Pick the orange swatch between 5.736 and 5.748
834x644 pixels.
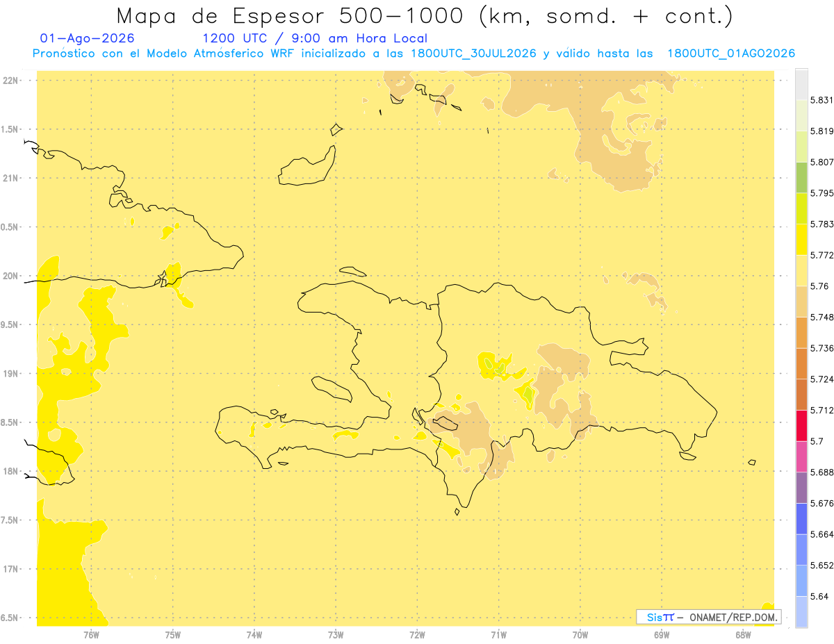click(x=801, y=332)
